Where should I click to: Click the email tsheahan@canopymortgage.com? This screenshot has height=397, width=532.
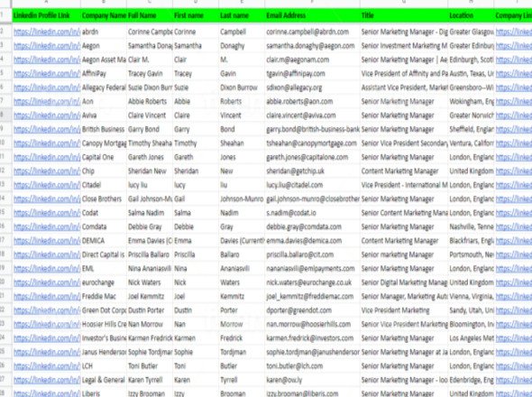click(311, 143)
